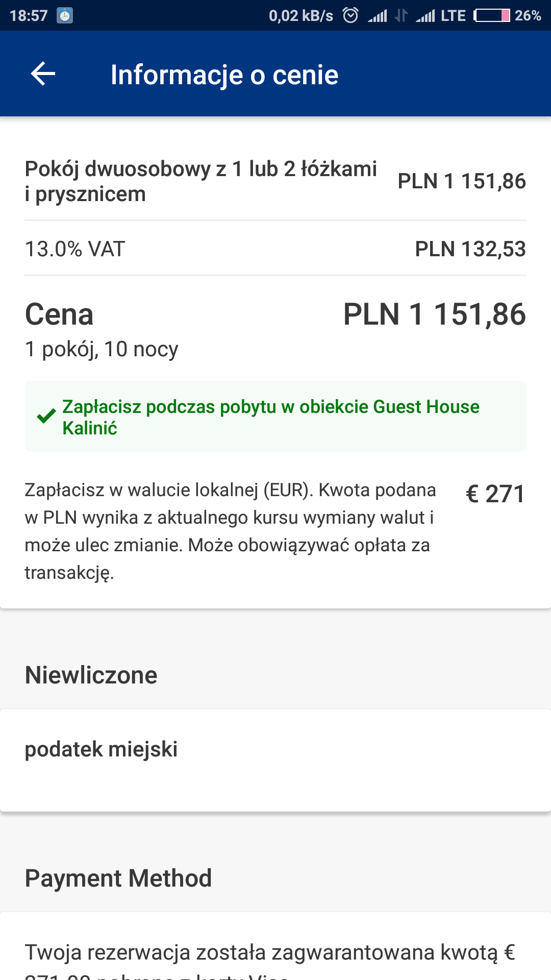This screenshot has width=551, height=980.
Task: Tap the green checkmark icon
Action: pos(46,416)
